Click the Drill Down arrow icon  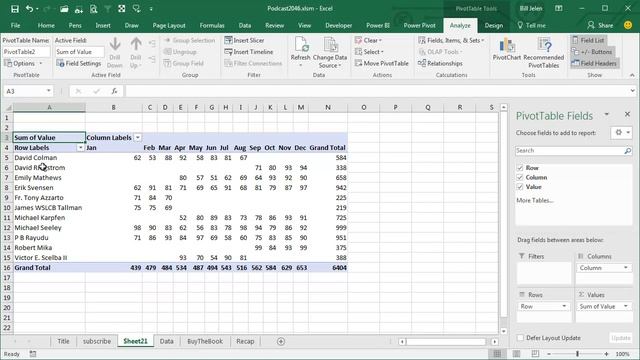(x=115, y=44)
